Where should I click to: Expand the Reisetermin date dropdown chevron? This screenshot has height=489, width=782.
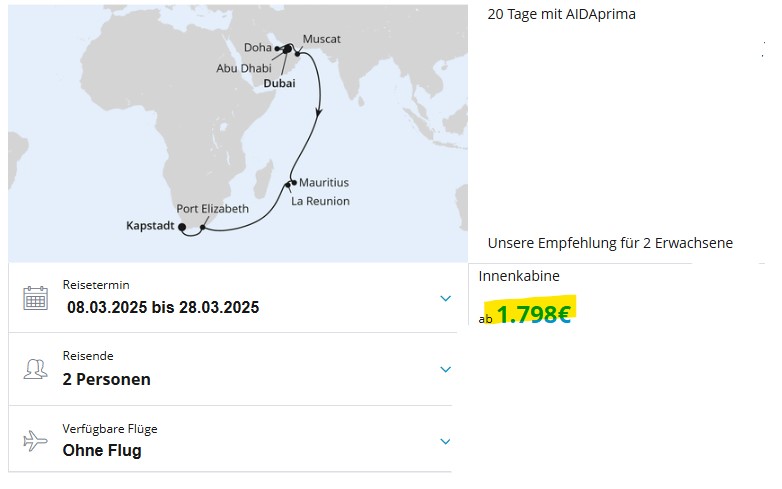pyautogui.click(x=445, y=298)
